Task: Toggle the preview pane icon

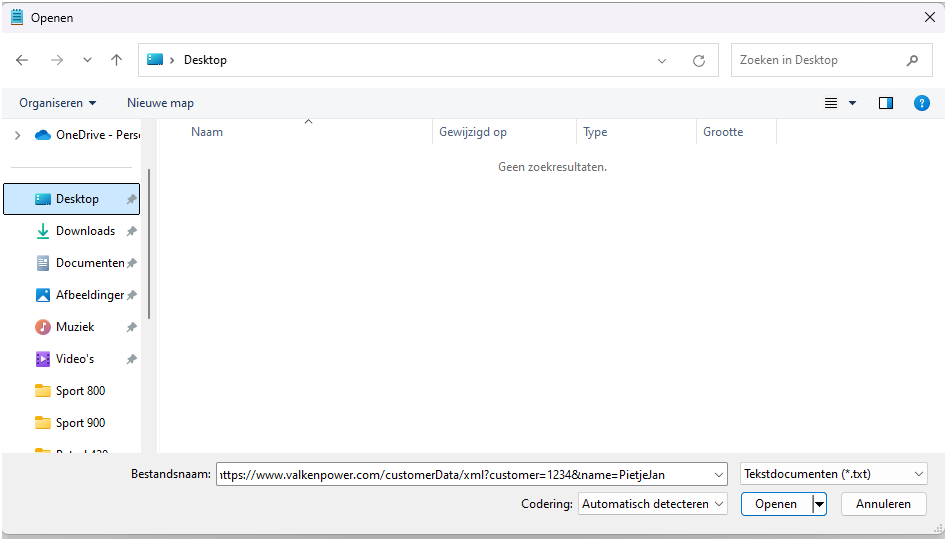Action: (x=885, y=103)
